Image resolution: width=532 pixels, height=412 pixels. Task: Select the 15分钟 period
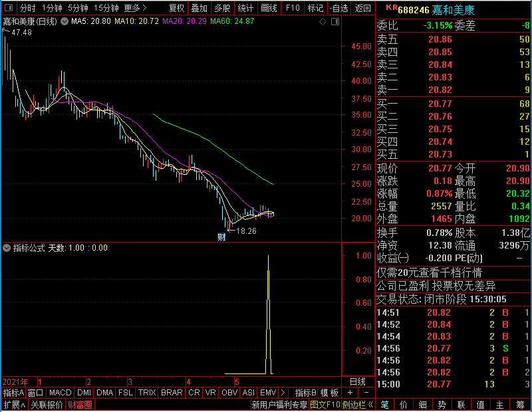pyautogui.click(x=106, y=8)
